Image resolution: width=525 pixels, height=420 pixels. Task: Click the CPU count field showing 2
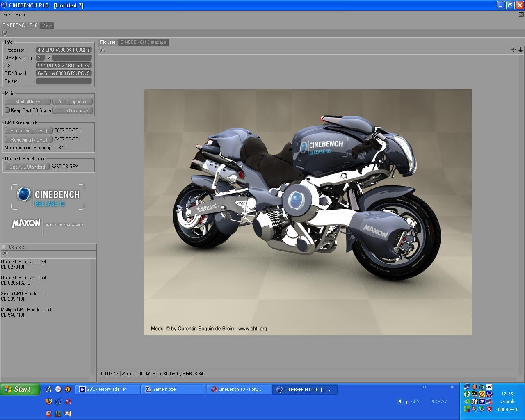pyautogui.click(x=40, y=58)
